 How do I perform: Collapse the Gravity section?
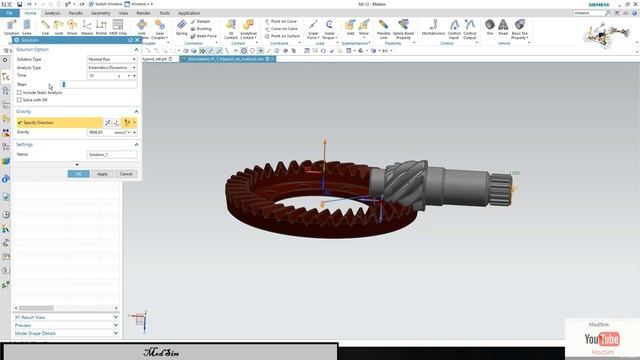click(x=136, y=111)
